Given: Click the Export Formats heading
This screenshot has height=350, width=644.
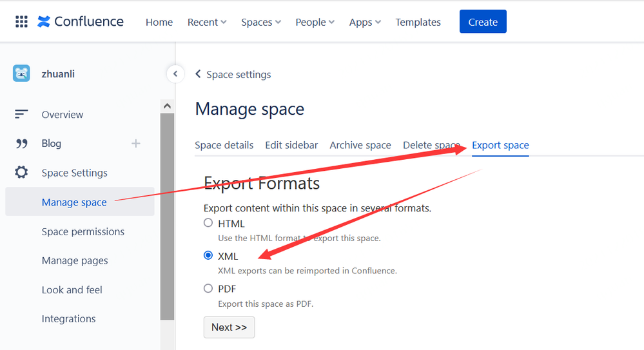Looking at the screenshot, I should click(x=262, y=183).
